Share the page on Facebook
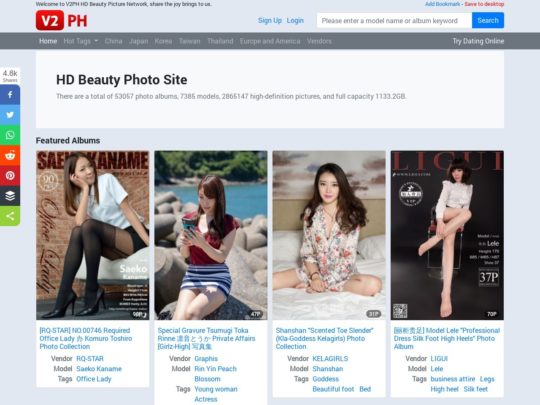This screenshot has height=405, width=540. point(10,95)
